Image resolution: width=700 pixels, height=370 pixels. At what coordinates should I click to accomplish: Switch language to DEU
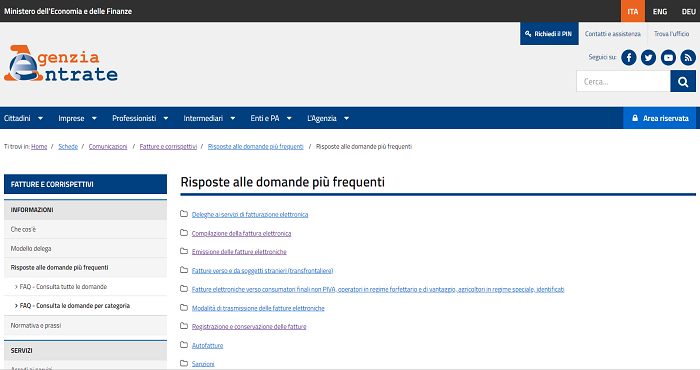click(688, 11)
